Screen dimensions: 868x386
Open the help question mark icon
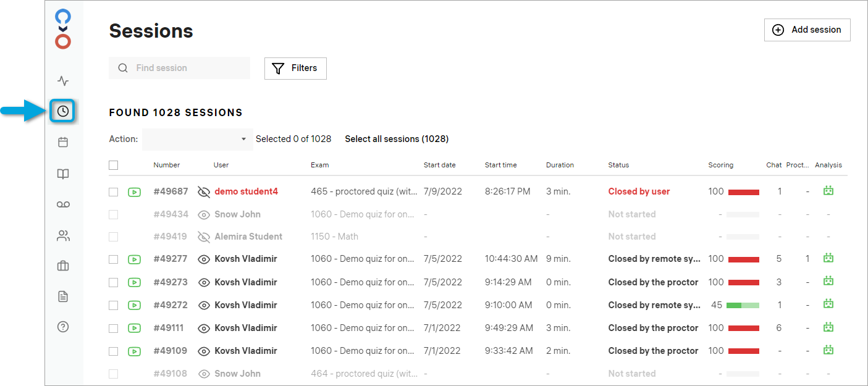pyautogui.click(x=63, y=327)
